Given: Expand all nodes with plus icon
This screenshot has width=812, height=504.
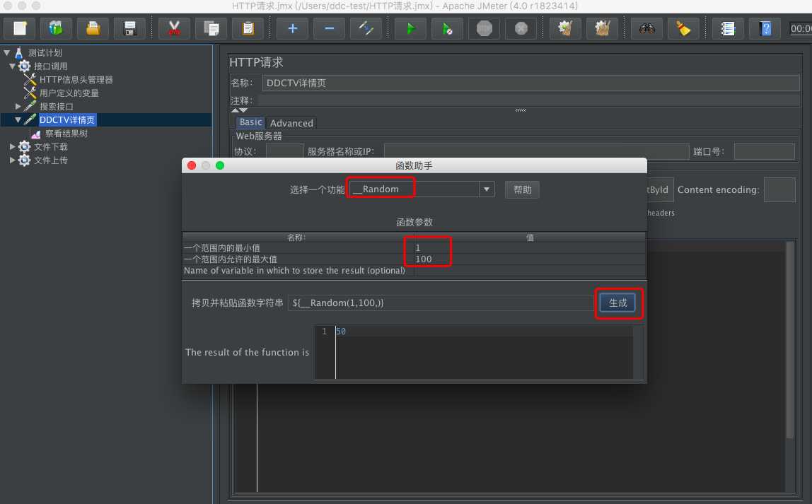Looking at the screenshot, I should click(x=293, y=28).
